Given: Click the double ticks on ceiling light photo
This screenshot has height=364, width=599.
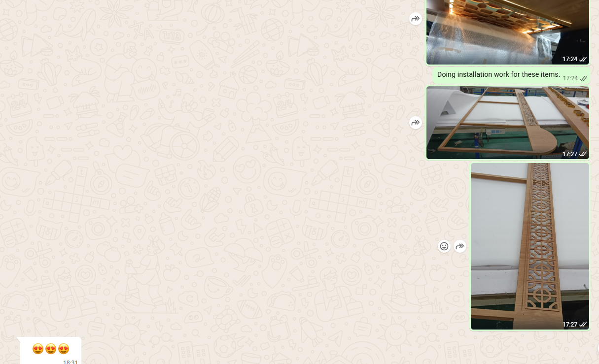Looking at the screenshot, I should (x=583, y=59).
